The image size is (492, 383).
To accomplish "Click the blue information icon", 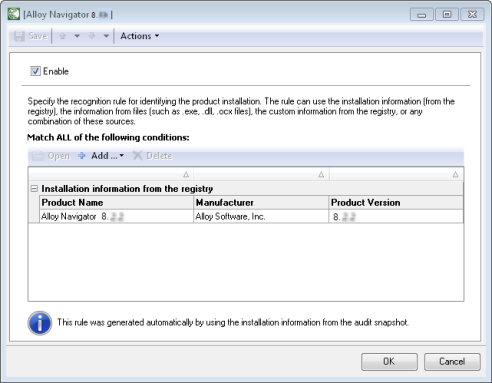I will (40, 323).
